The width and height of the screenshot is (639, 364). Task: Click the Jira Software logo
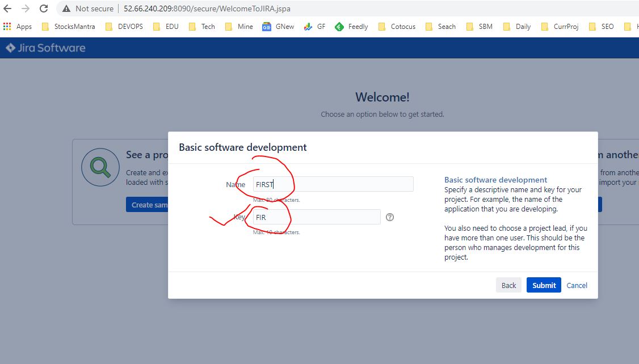click(46, 48)
